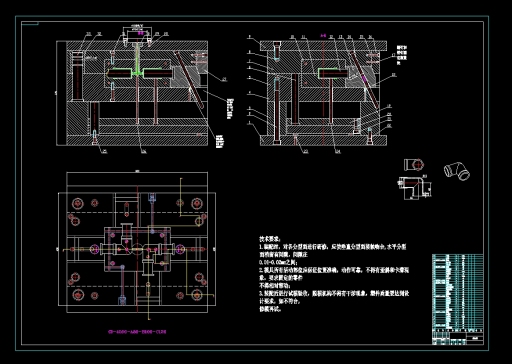Click the magenta A-A section label
Viewport: 512px width, 364px height.
tap(323, 35)
